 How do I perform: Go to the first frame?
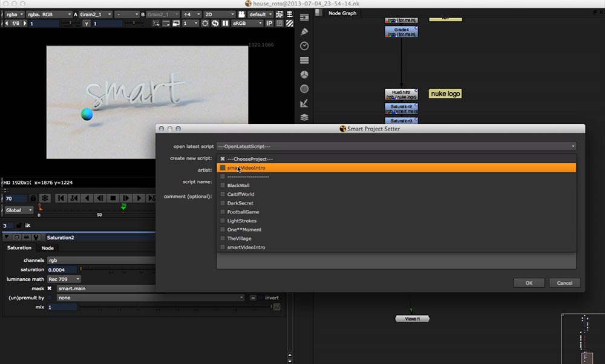coord(60,198)
